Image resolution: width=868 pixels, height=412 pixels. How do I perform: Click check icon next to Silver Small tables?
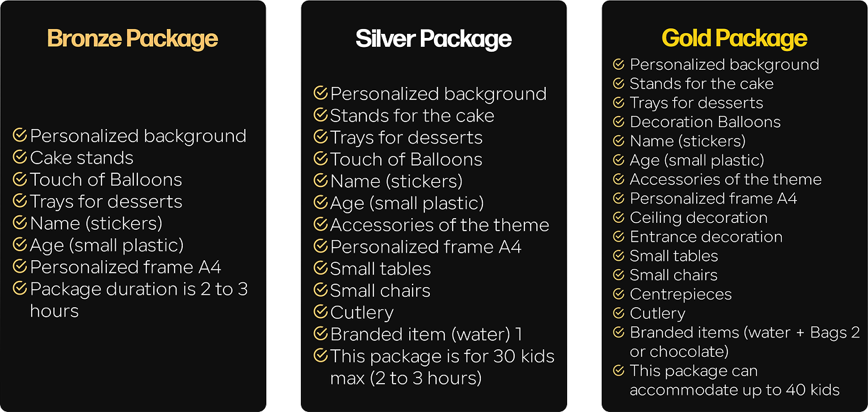tap(320, 268)
